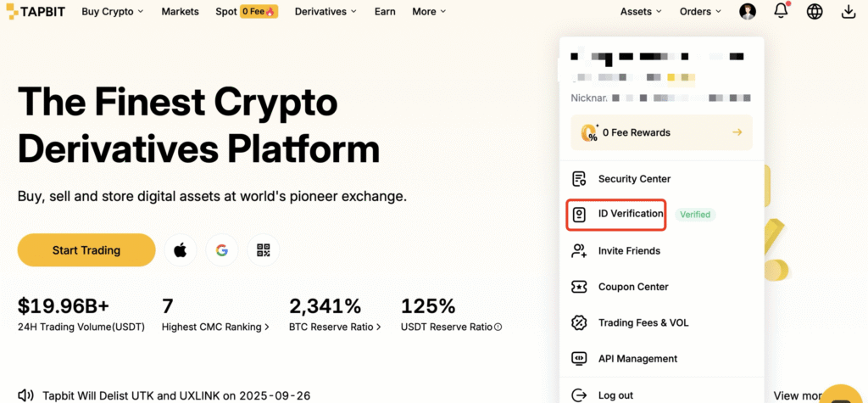Open Security Center from the menu
Viewport: 868px width, 403px height.
(633, 179)
